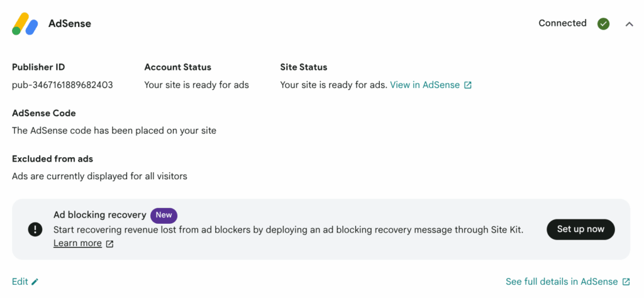
Task: Click external-link icon next to Learn more
Action: click(109, 244)
